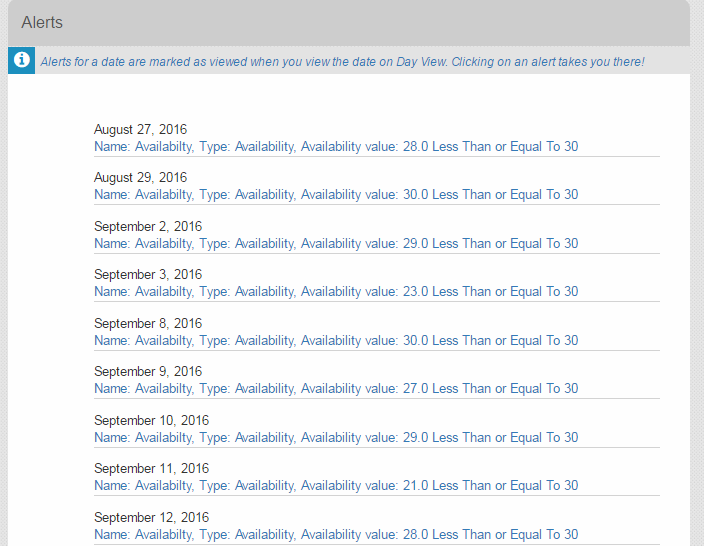Open the September 9, 2016 availability alert
The image size is (704, 546).
coord(336,388)
